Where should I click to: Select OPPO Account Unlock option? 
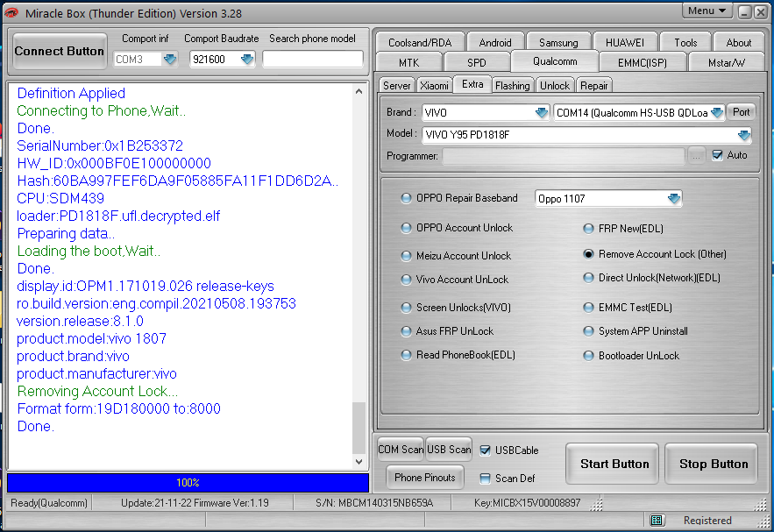[x=406, y=228]
